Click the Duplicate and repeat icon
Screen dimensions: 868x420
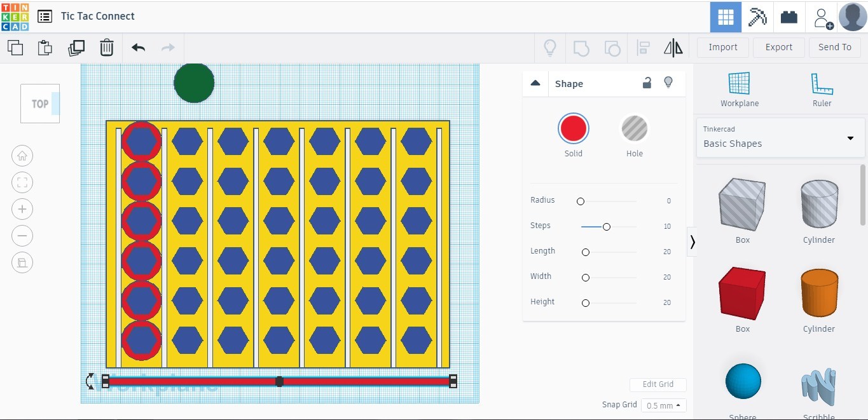(x=76, y=48)
